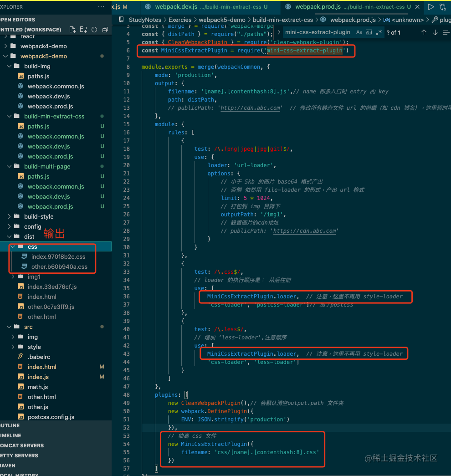Toggle Match Case in find widget
This screenshot has width=451, height=476.
pos(359,32)
